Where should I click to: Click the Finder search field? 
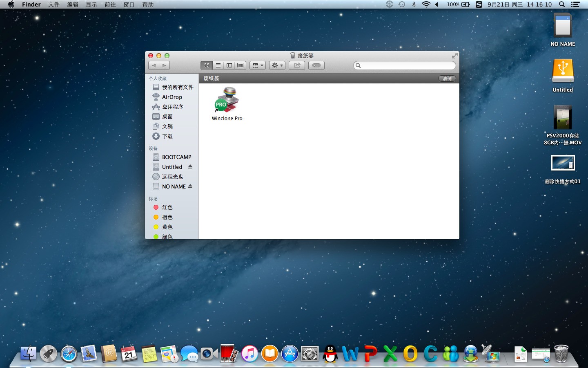405,65
